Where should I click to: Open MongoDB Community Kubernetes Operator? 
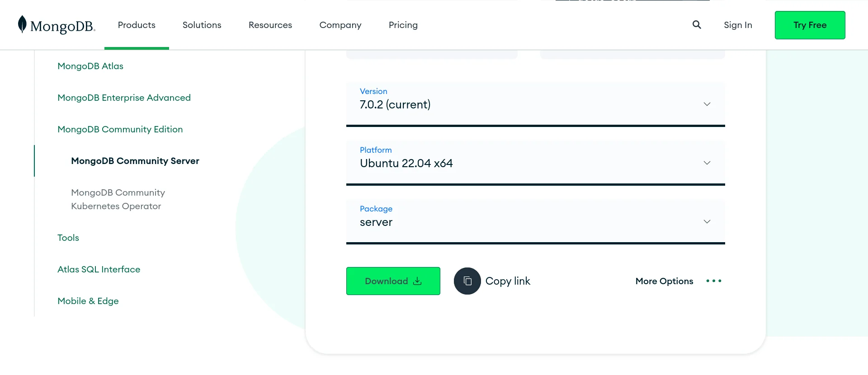(118, 199)
